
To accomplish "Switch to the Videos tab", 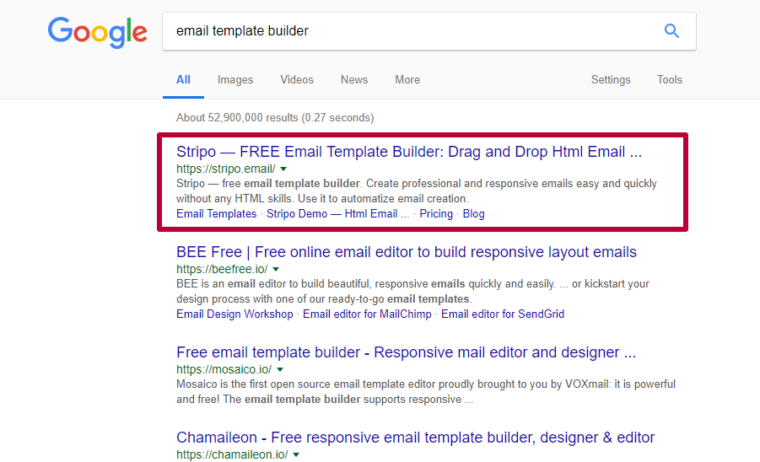I will 297,80.
